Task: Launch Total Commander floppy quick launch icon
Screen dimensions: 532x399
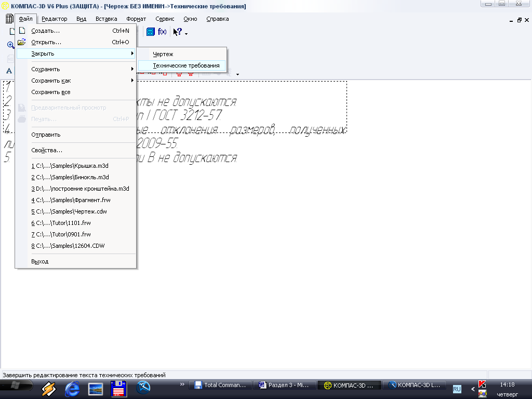Action: point(118,389)
